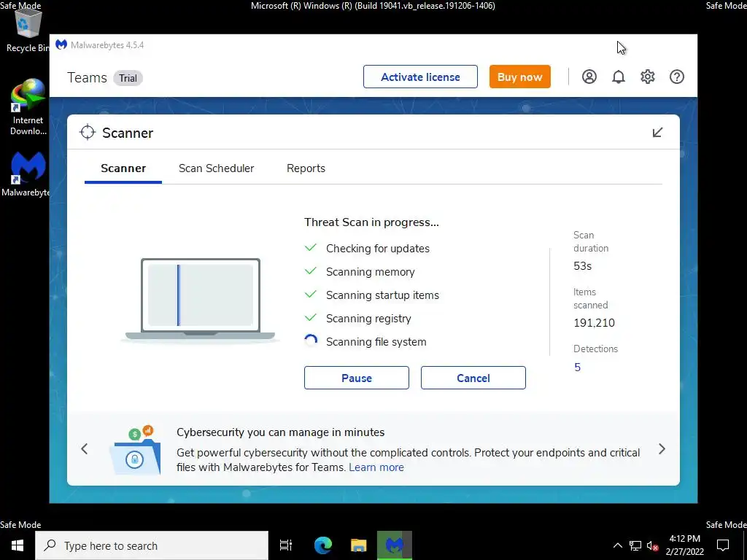
Task: Click the taskbar clock 4:12 PM
Action: point(684,539)
